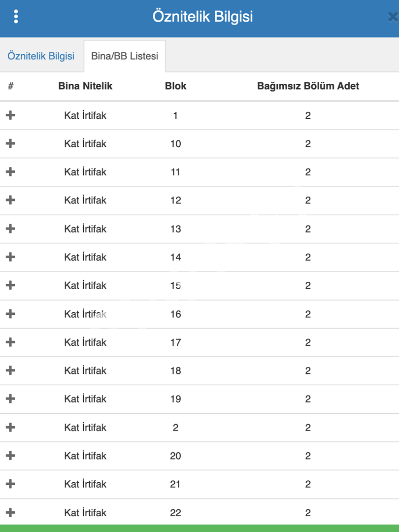The width and height of the screenshot is (399, 532).
Task: Click the plus icon next to Blok 16
Action: click(10, 314)
